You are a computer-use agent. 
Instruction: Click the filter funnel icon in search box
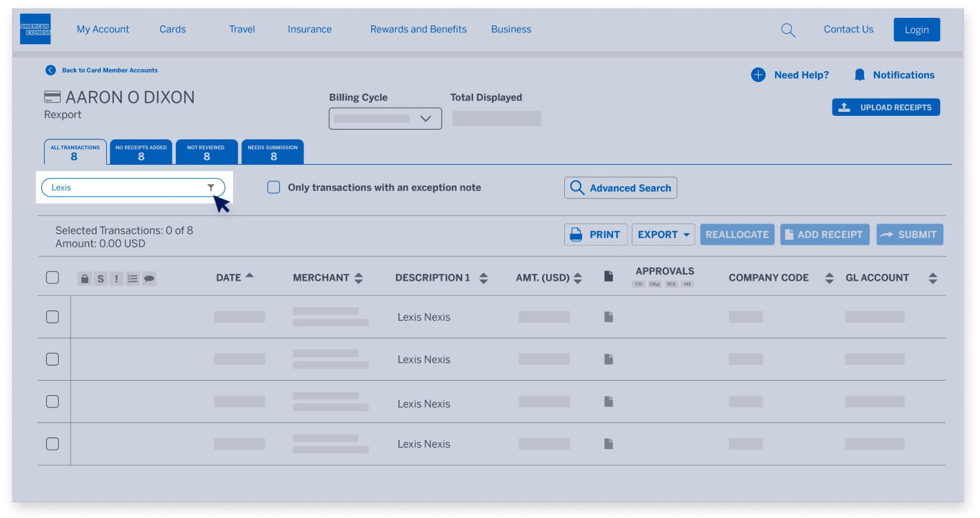click(211, 188)
